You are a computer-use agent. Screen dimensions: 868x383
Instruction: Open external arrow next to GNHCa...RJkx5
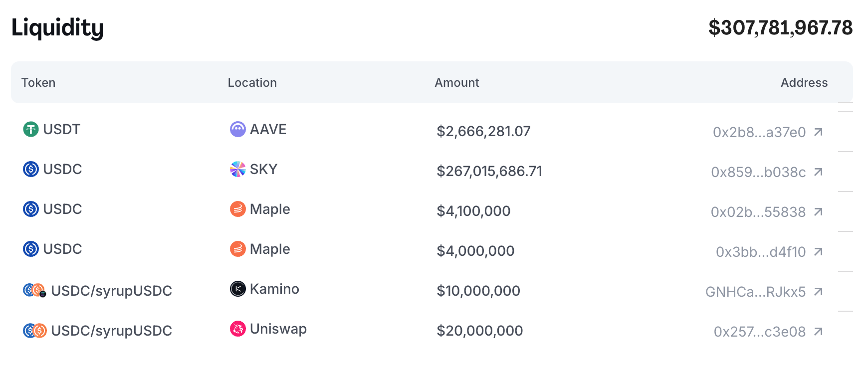click(x=818, y=292)
